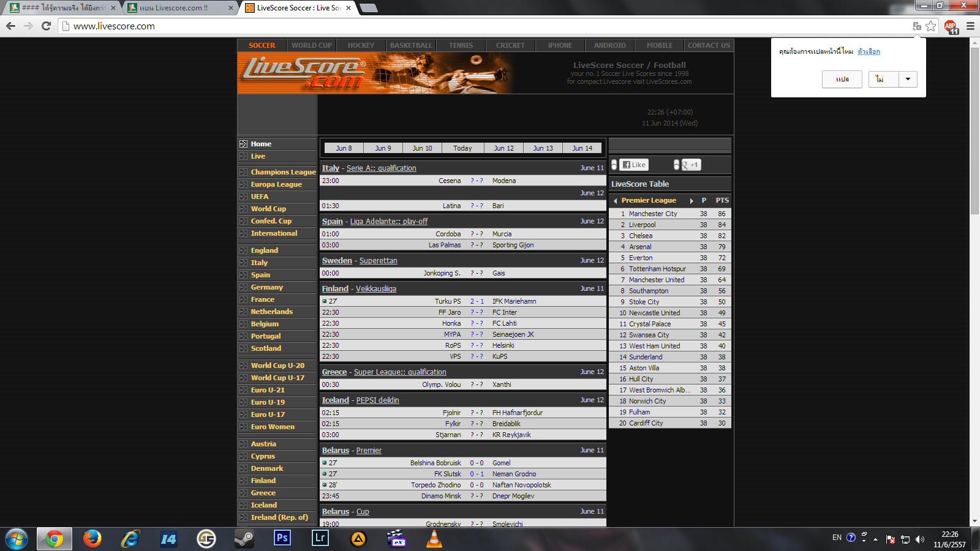
Task: Open the dropdown arrow next to the translate decline button
Action: coord(908,79)
